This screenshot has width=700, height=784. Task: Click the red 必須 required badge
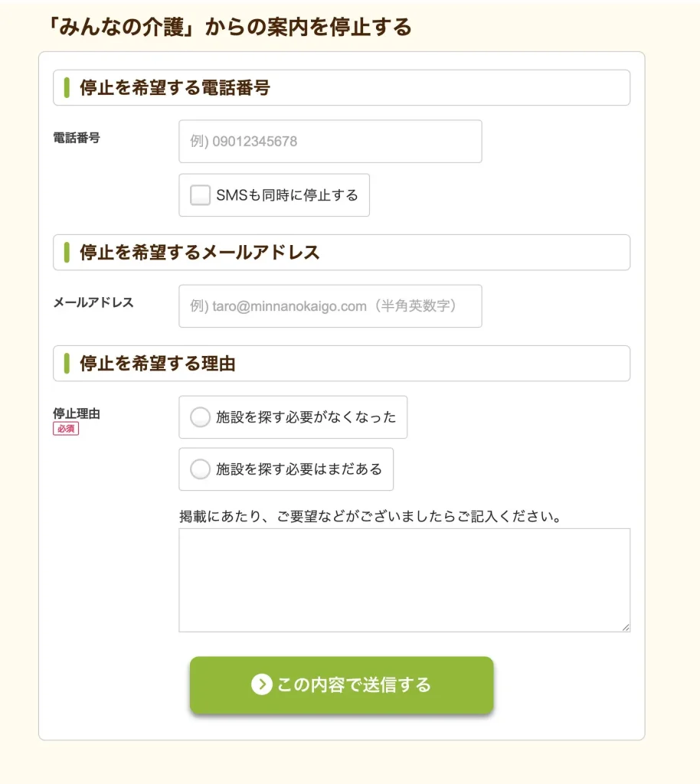pos(66,429)
